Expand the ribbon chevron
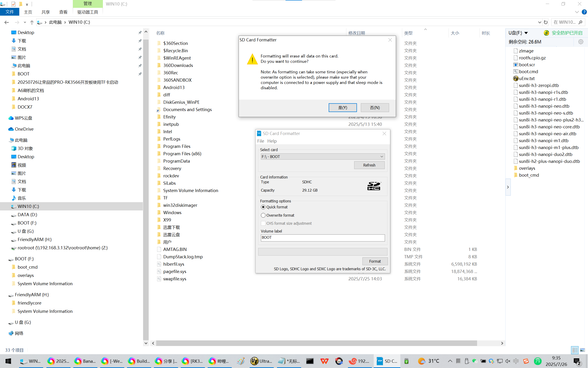Image resolution: width=588 pixels, height=368 pixels. (x=577, y=12)
